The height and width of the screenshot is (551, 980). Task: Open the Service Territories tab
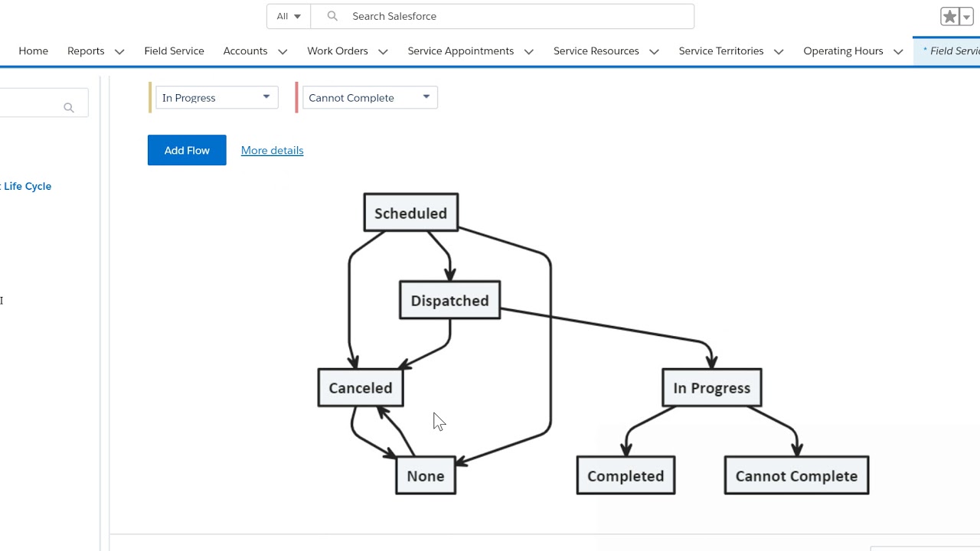point(721,51)
